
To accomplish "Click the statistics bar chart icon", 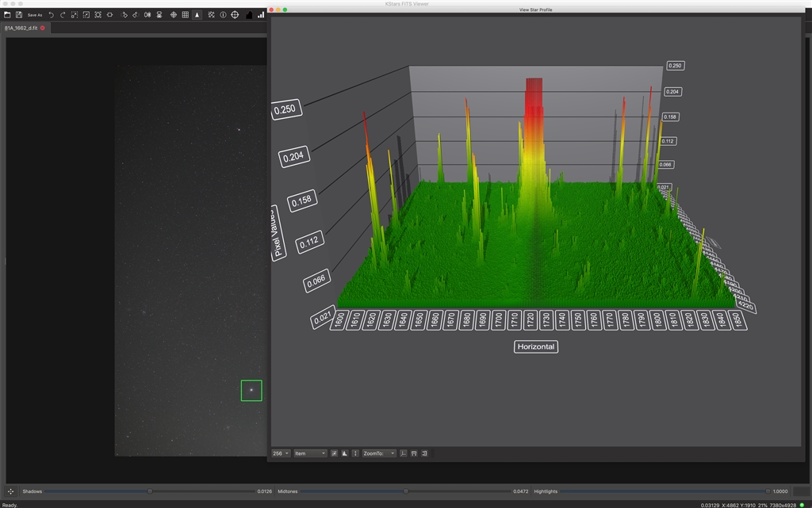I will [261, 15].
